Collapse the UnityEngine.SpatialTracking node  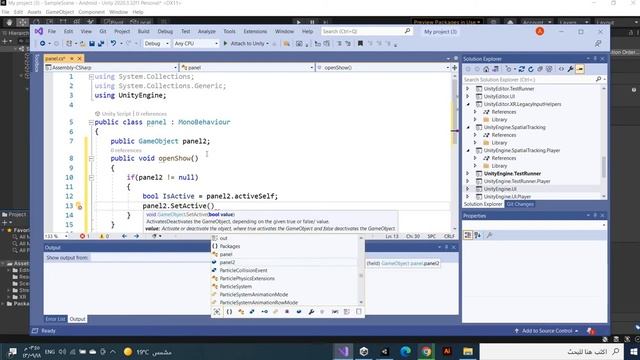468,127
